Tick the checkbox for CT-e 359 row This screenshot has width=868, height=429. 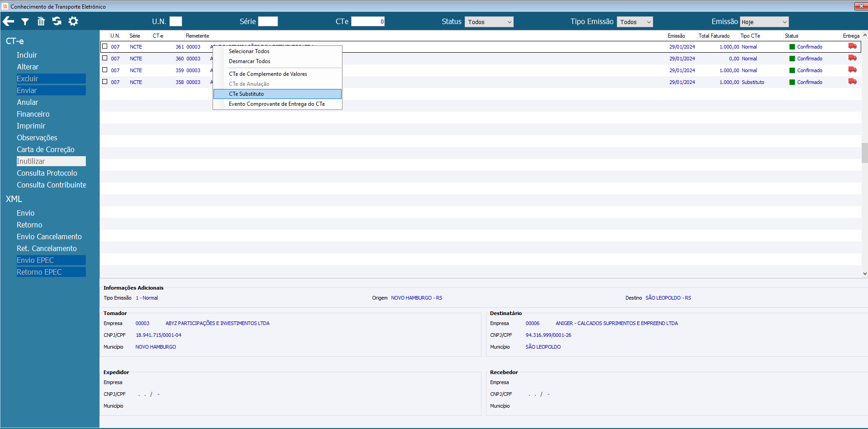(x=105, y=70)
